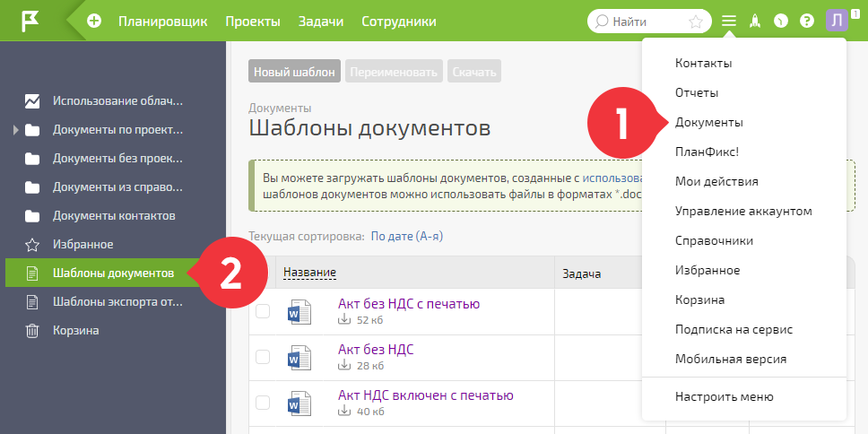Click folder icon for Документы по проект…

click(32, 130)
